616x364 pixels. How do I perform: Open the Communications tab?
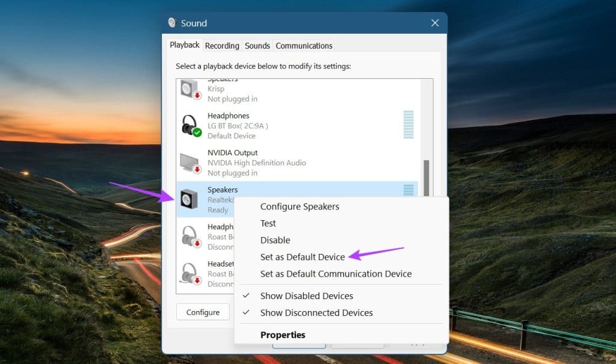[x=304, y=46]
